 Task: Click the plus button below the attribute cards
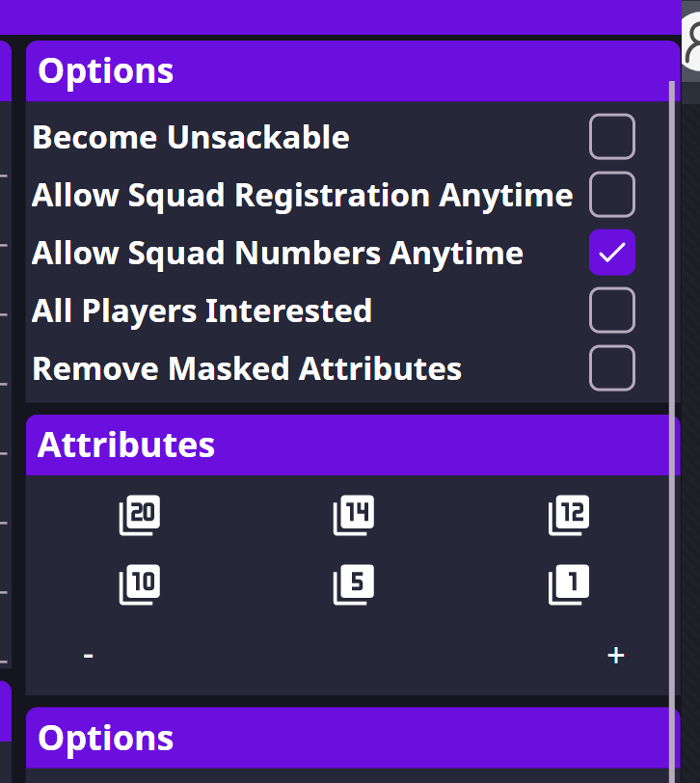(x=616, y=654)
